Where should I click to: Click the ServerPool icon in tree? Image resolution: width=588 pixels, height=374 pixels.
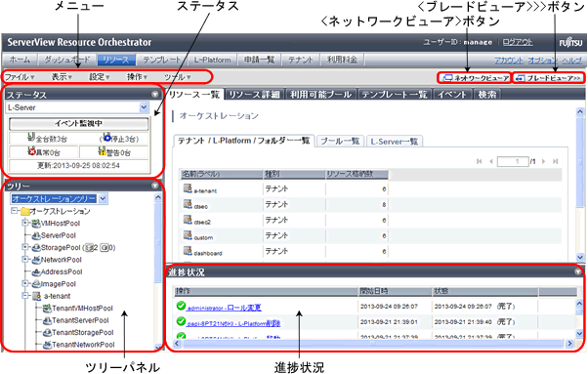coord(36,235)
